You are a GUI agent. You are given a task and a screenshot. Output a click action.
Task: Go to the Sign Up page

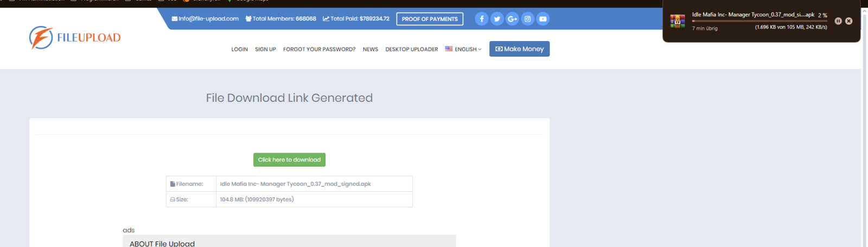(x=265, y=49)
